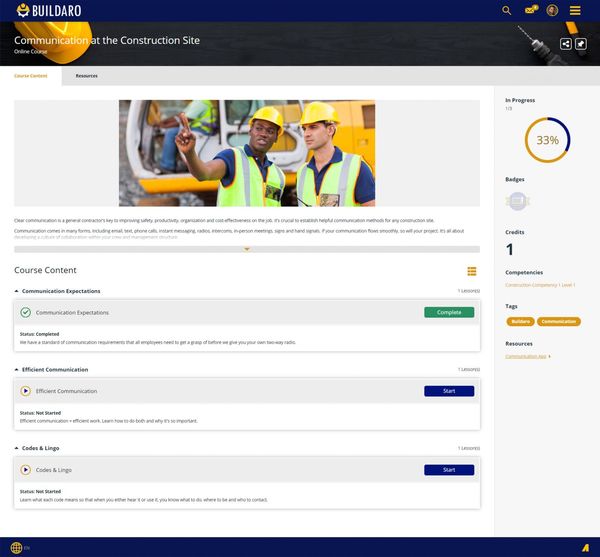Viewport: 600px width, 557px height.
Task: Click the Buildaro tag
Action: [x=520, y=321]
